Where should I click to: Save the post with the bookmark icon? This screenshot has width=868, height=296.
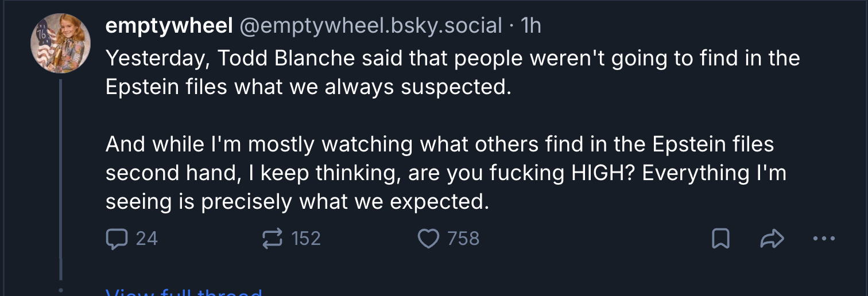(x=720, y=239)
